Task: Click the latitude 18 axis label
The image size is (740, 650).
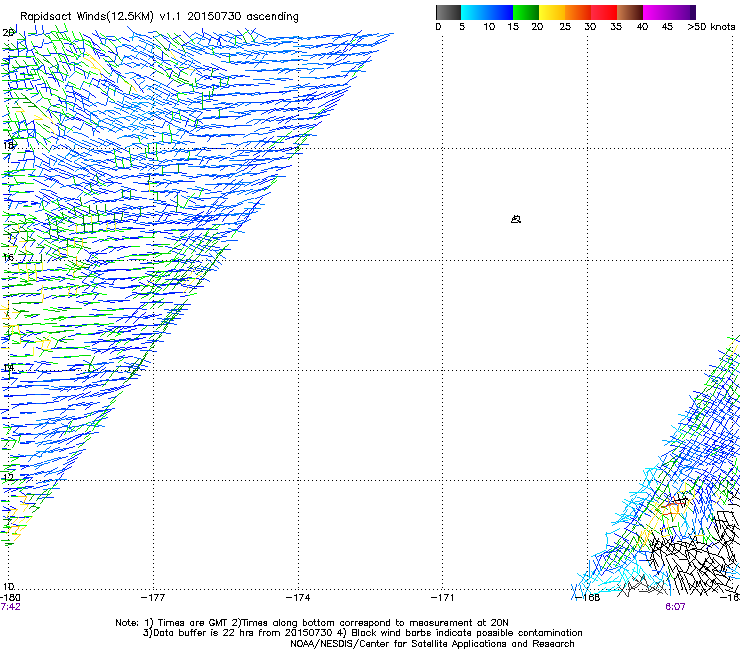Action: tap(8, 145)
